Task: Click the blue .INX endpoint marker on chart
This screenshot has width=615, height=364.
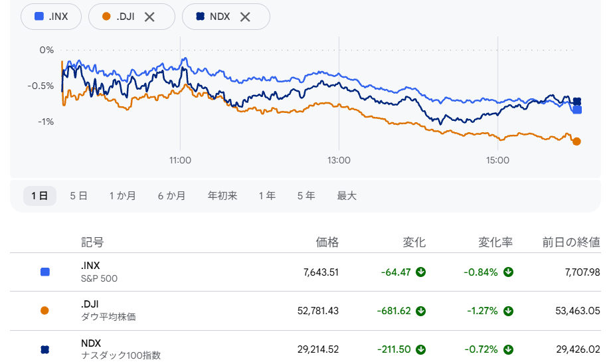Action: [577, 110]
